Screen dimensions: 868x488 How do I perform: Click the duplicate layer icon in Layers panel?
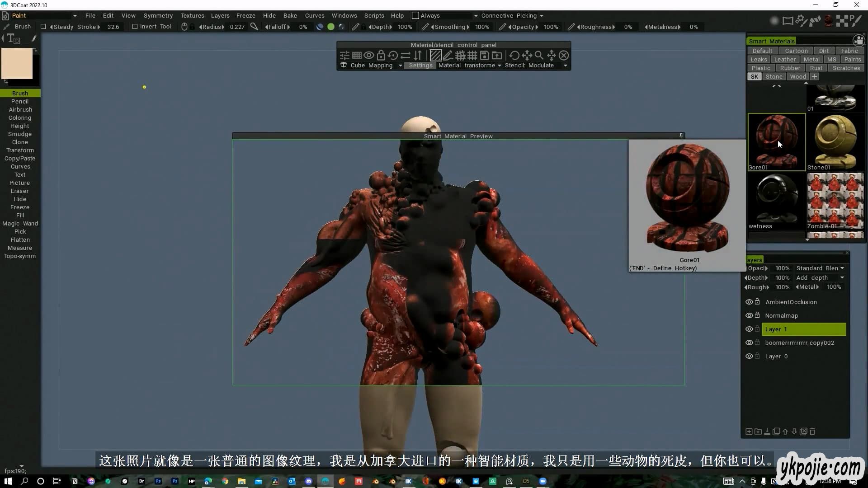point(776,432)
